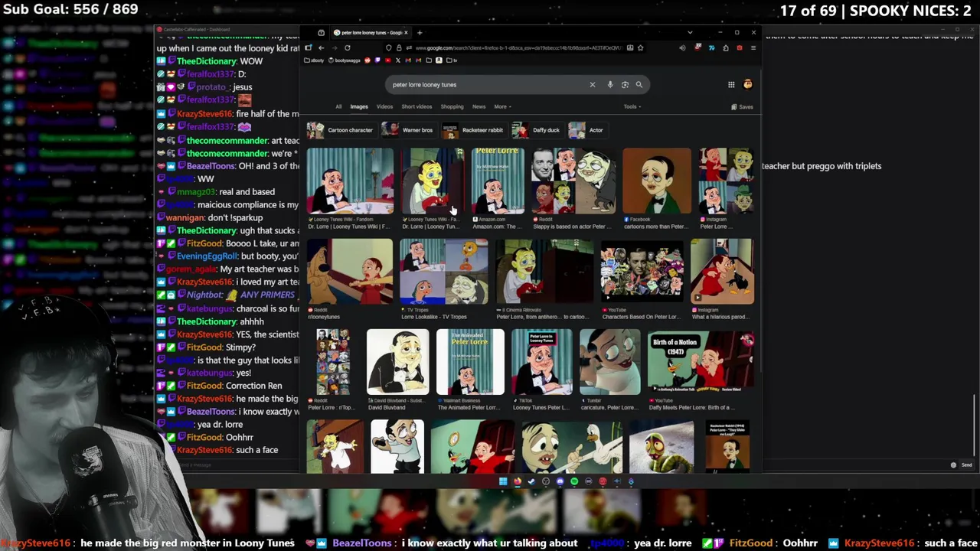Open the David Bluvband image result
The height and width of the screenshot is (551, 980).
(x=397, y=362)
